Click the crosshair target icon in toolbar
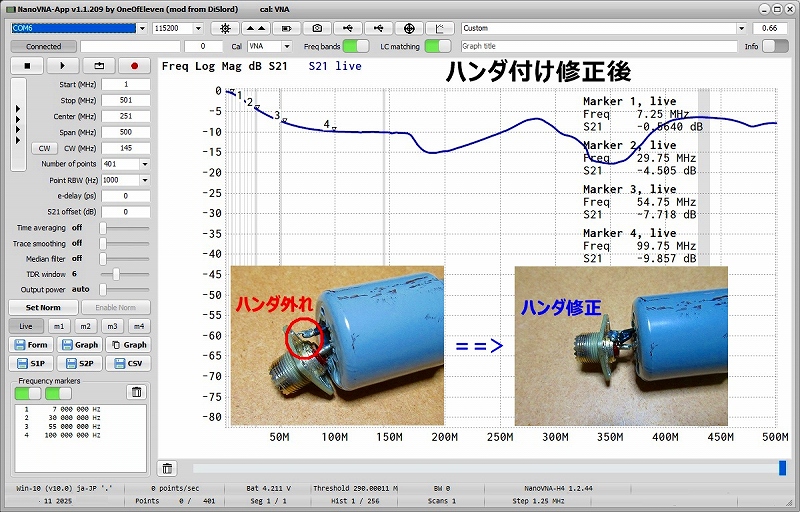 point(409,28)
